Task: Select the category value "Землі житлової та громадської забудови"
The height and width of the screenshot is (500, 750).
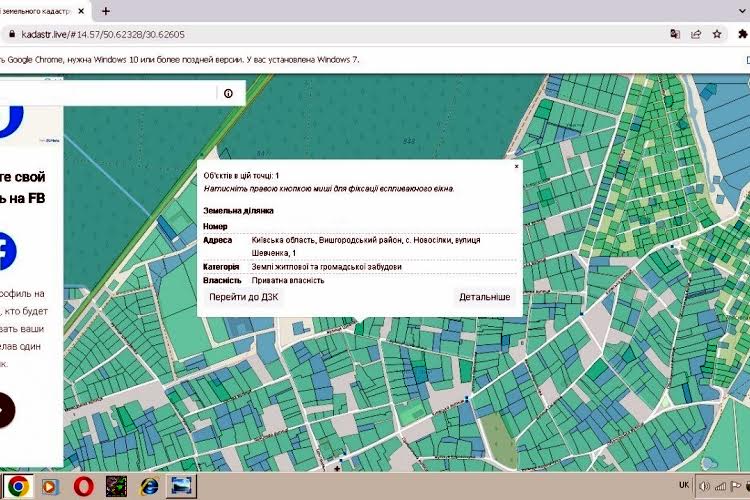Action: pos(327,267)
